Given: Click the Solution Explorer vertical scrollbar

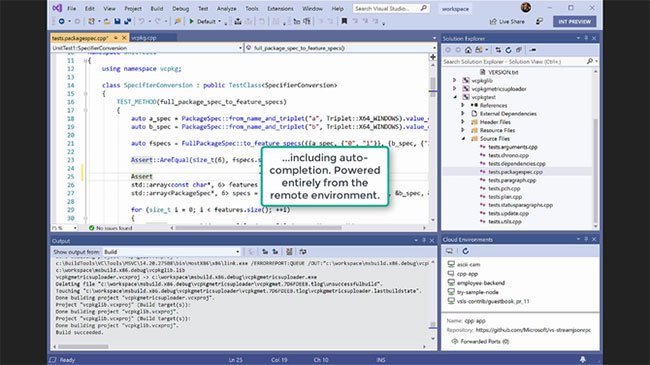Looking at the screenshot, I should (596, 170).
